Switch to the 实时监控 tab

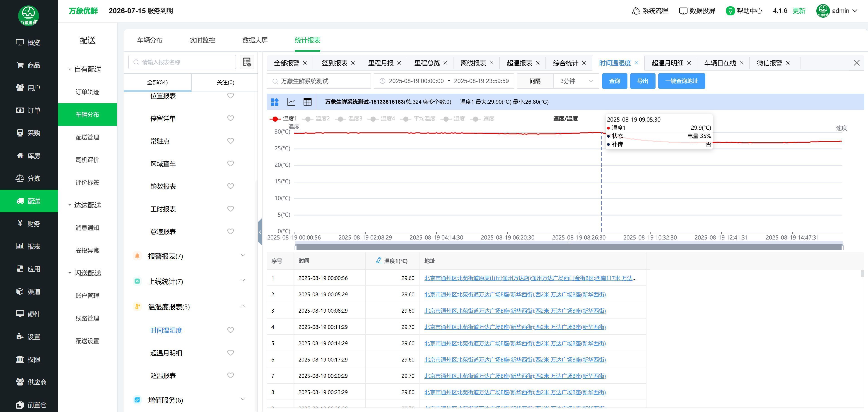(x=202, y=40)
